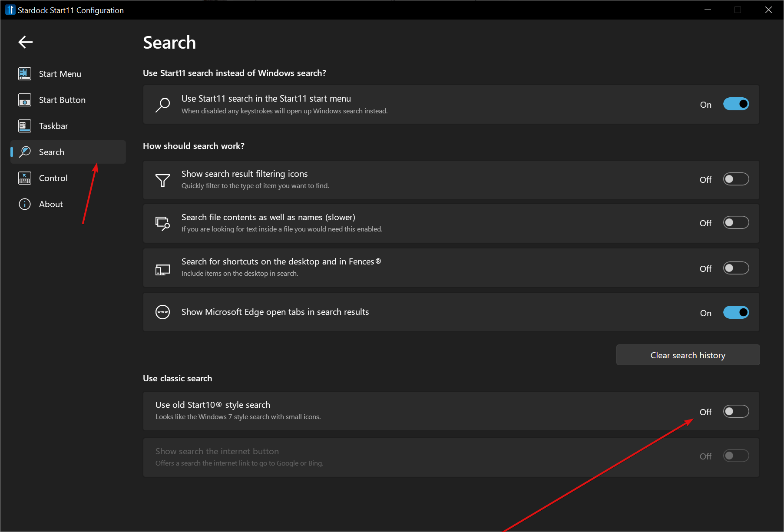The image size is (784, 532).
Task: Select the Search section label
Action: click(52, 152)
